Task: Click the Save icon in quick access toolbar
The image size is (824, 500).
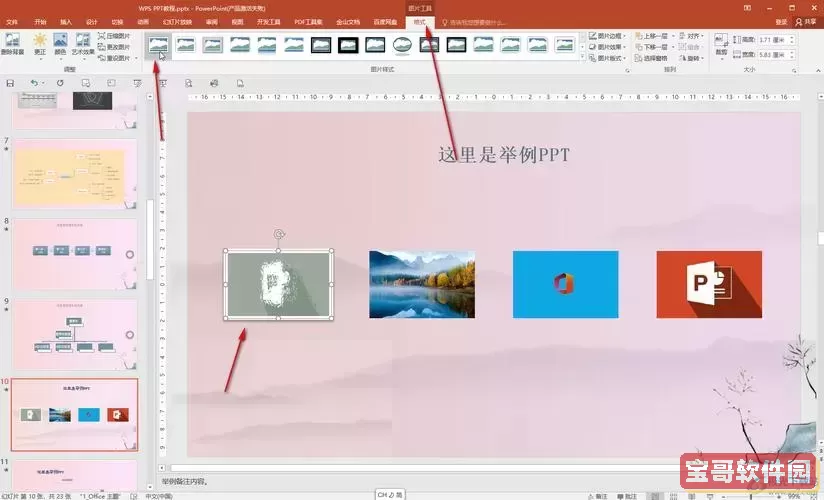Action: tap(9, 83)
